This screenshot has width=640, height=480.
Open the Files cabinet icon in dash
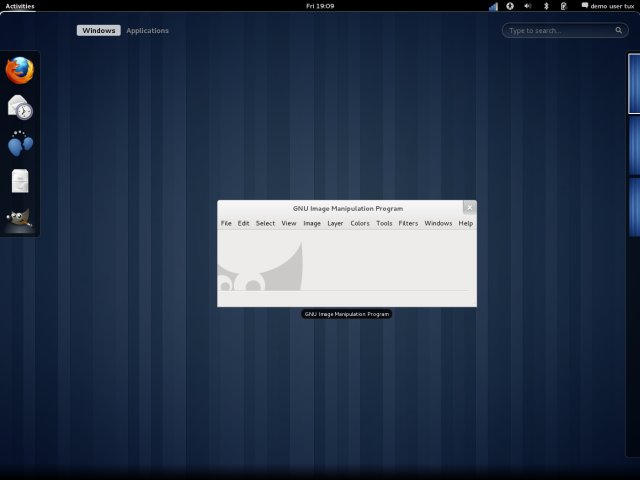[20, 180]
